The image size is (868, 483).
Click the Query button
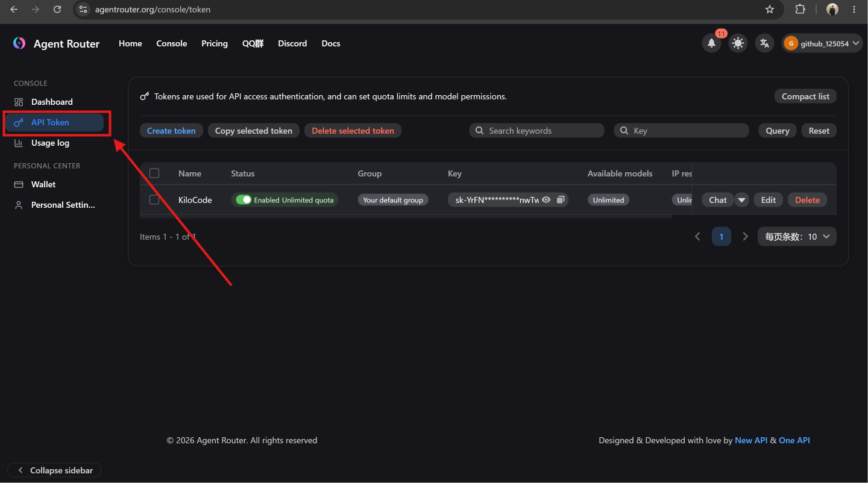pos(778,131)
